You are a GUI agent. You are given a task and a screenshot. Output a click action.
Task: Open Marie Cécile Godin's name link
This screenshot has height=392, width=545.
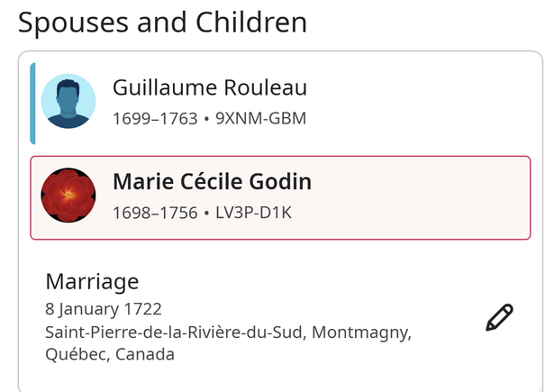coord(212,181)
